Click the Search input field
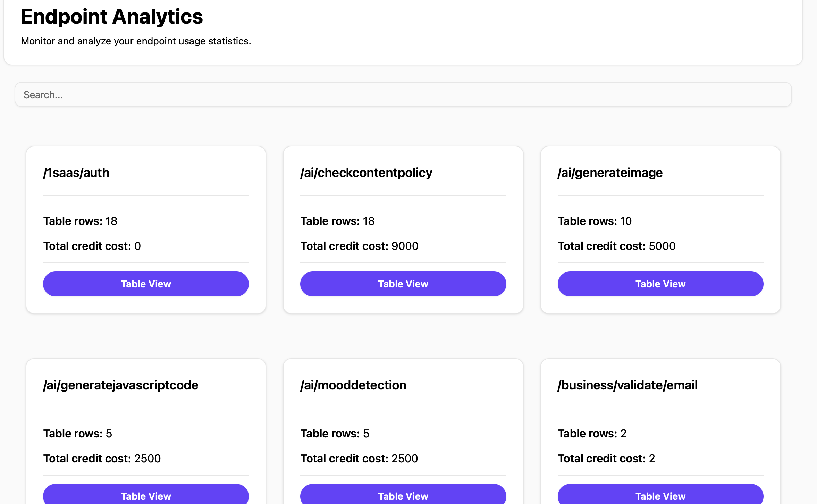817x504 pixels. pyautogui.click(x=403, y=95)
